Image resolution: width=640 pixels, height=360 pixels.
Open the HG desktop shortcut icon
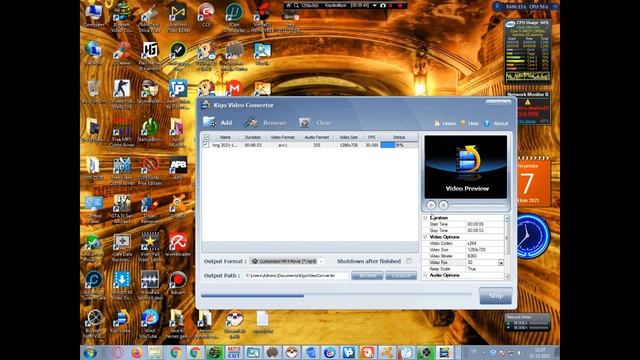150,55
